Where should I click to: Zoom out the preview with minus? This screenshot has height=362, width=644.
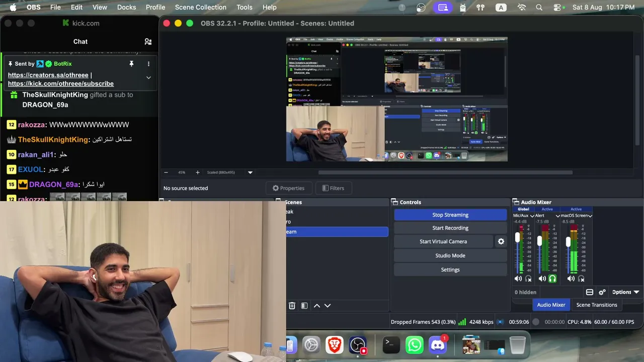(x=166, y=172)
